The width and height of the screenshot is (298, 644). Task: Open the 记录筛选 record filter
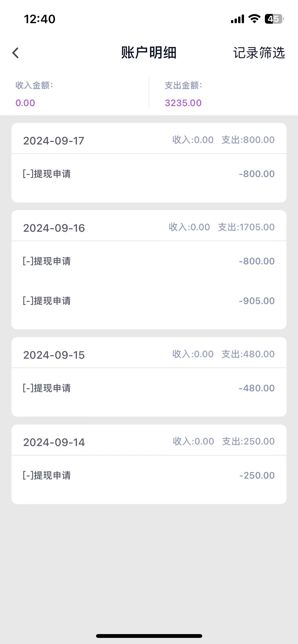click(x=259, y=53)
